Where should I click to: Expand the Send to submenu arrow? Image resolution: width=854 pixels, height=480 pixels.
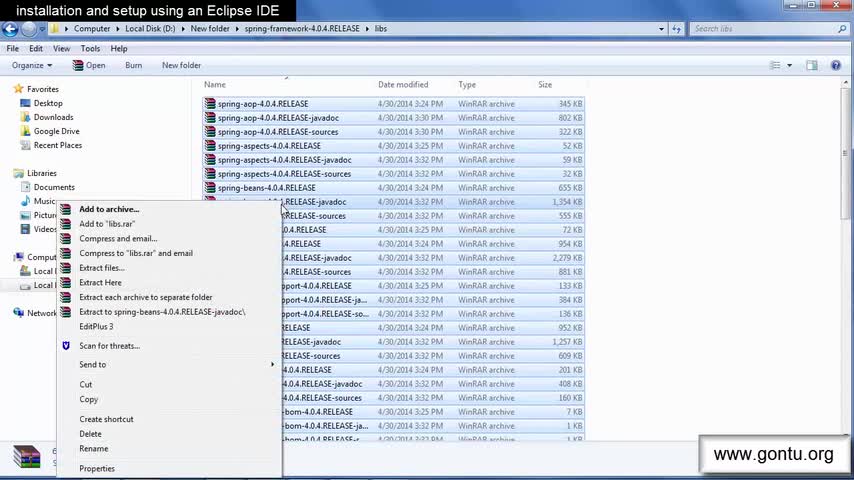272,364
